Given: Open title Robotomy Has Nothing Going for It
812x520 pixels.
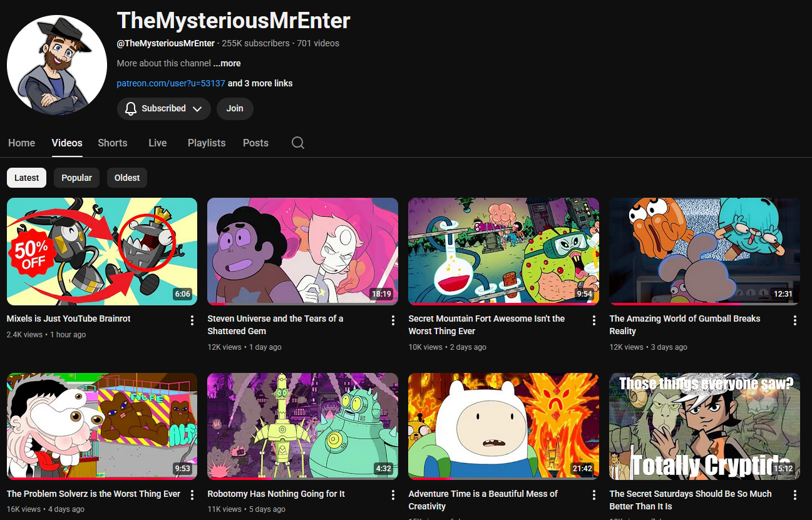Looking at the screenshot, I should (x=276, y=494).
